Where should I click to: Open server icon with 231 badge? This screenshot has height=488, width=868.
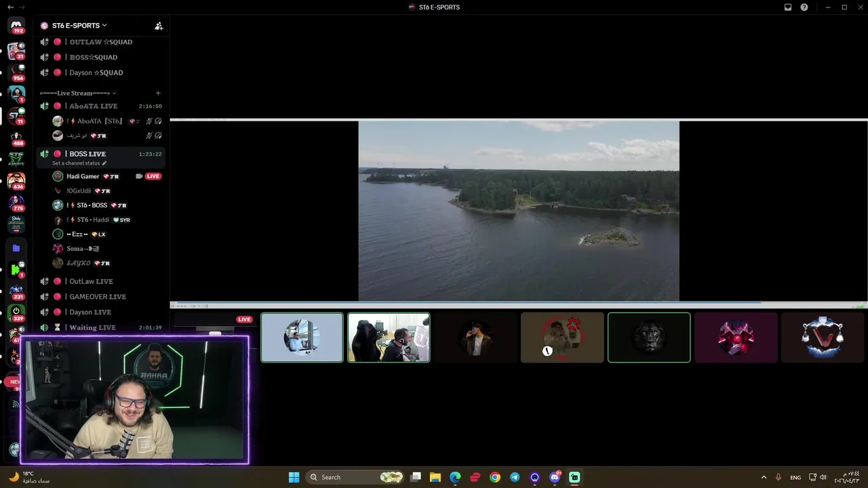pos(17,291)
